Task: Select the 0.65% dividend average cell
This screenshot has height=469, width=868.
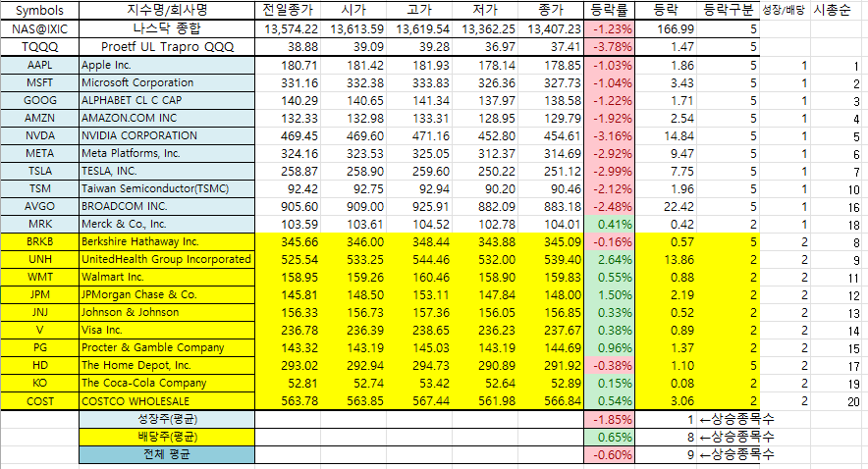Action: pos(609,437)
